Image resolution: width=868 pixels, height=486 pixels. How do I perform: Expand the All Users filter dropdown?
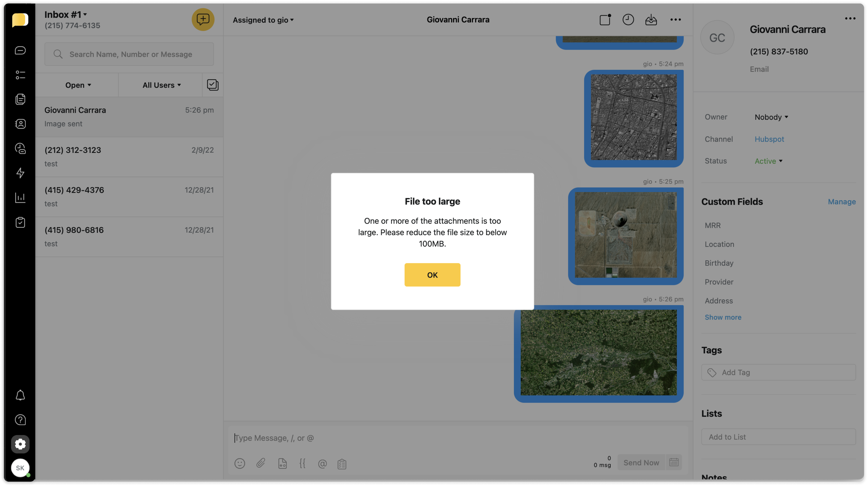pyautogui.click(x=161, y=85)
